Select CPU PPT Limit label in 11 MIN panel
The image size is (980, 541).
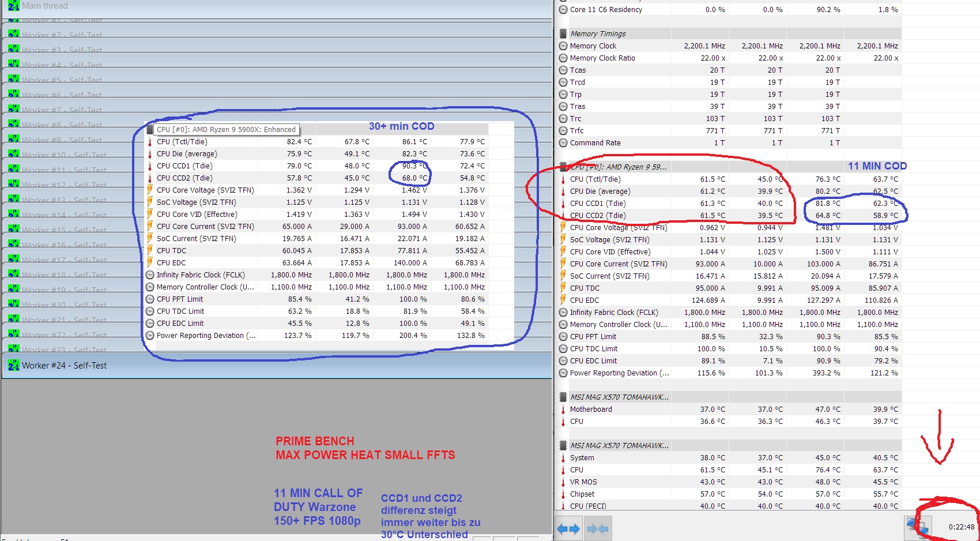(593, 336)
